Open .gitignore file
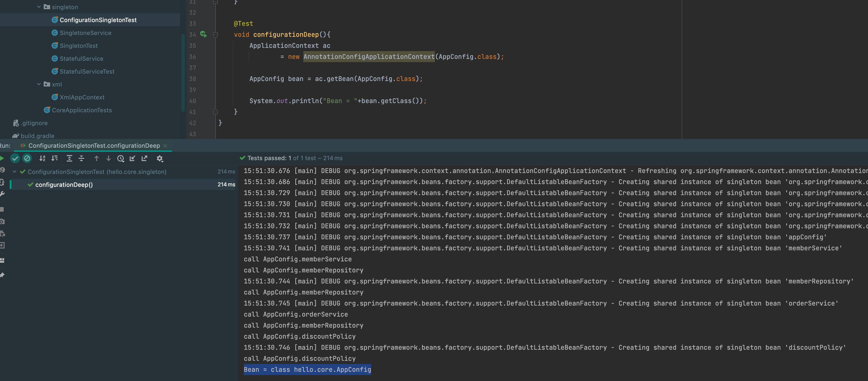The image size is (868, 381). [x=34, y=123]
